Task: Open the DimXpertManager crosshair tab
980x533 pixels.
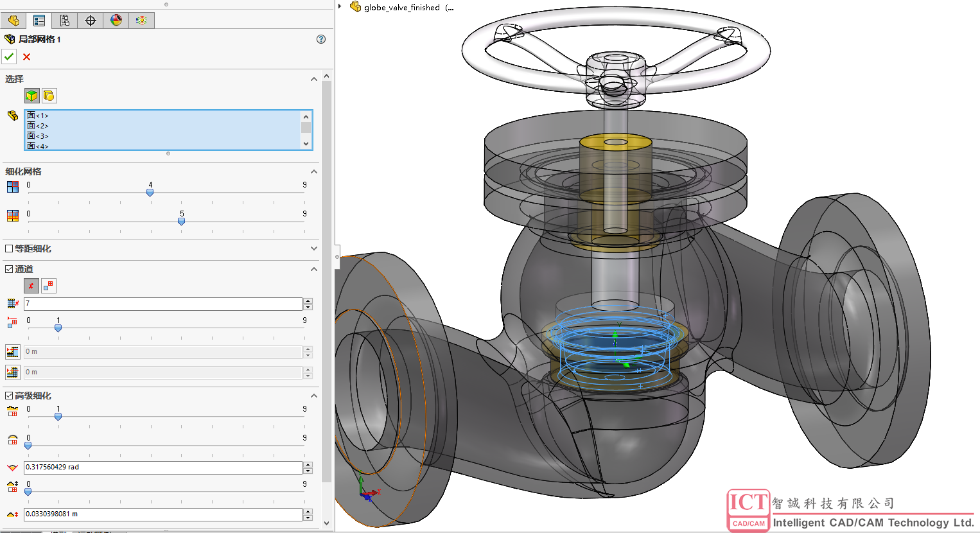Action: (x=91, y=21)
